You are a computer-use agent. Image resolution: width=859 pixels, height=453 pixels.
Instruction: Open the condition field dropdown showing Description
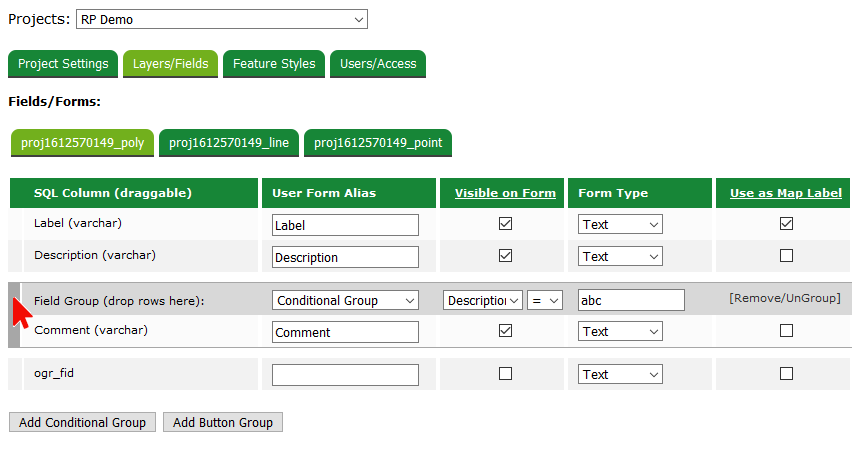(483, 300)
